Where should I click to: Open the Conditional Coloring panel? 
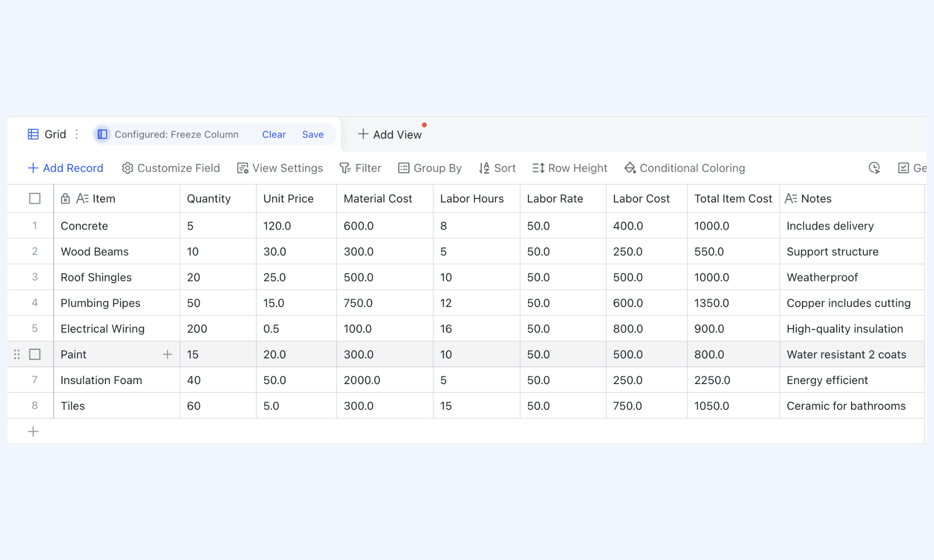coord(685,168)
